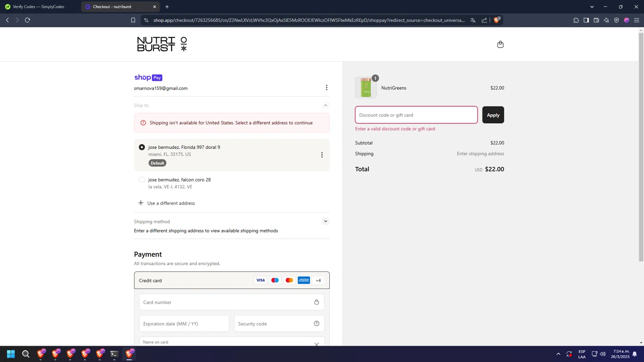Open the shopping bag cart icon
The image size is (644, 362).
tap(500, 44)
